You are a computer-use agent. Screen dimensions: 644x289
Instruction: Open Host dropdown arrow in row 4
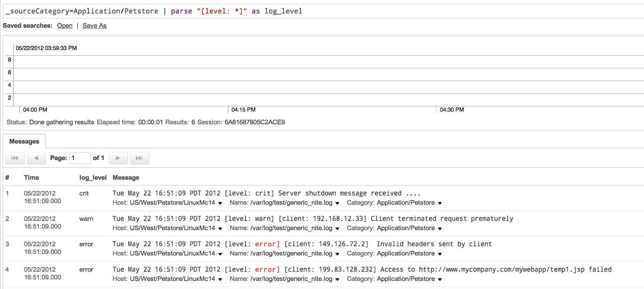pos(220,279)
